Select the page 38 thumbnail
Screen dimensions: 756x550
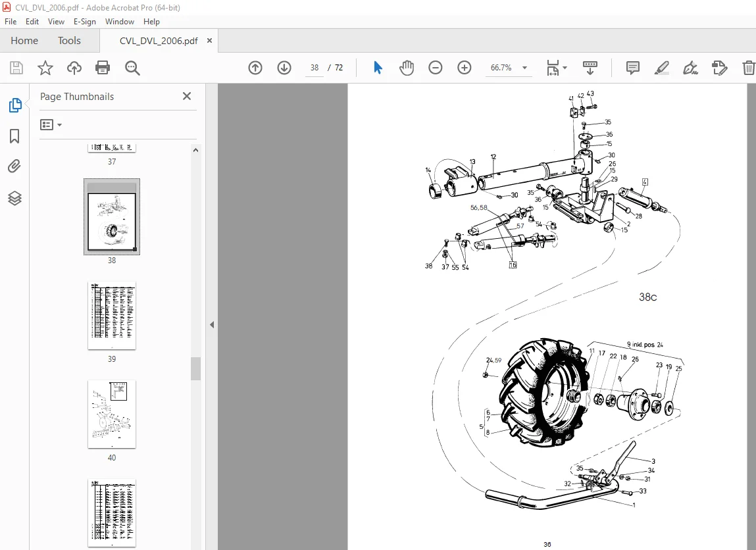click(112, 216)
